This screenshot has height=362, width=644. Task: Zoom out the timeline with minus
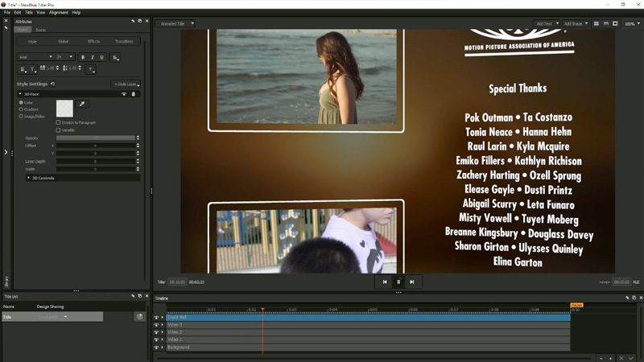tap(601, 358)
